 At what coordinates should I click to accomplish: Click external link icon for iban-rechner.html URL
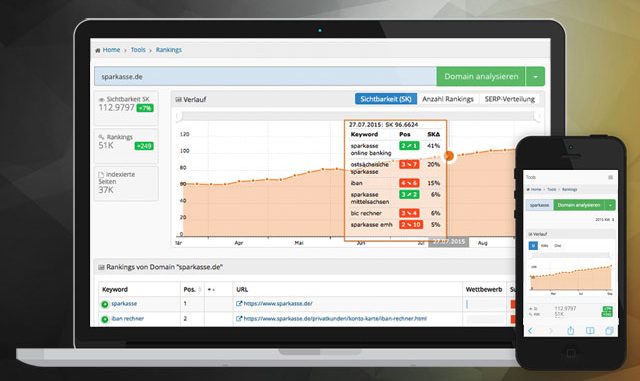pos(239,319)
